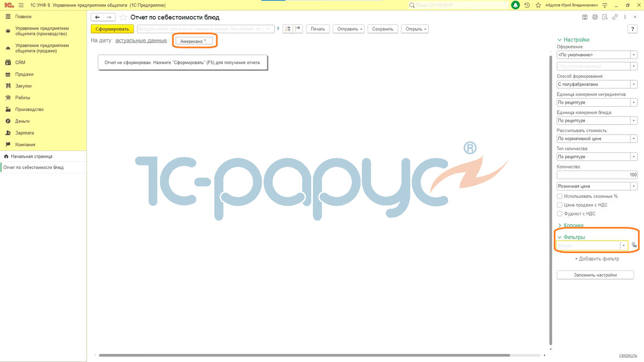Add report to favorites with the star
The height and width of the screenshot is (362, 644).
123,17
